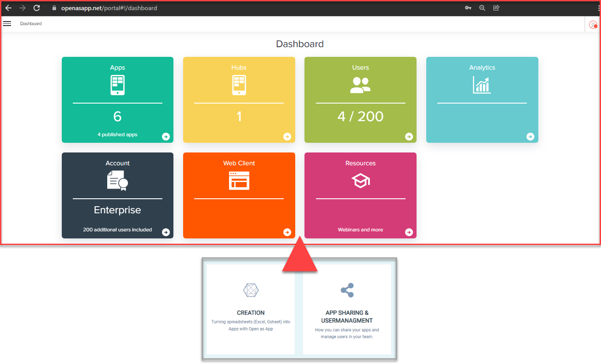Click the arrow button on Web Client card
The width and height of the screenshot is (601, 364).
(x=287, y=232)
